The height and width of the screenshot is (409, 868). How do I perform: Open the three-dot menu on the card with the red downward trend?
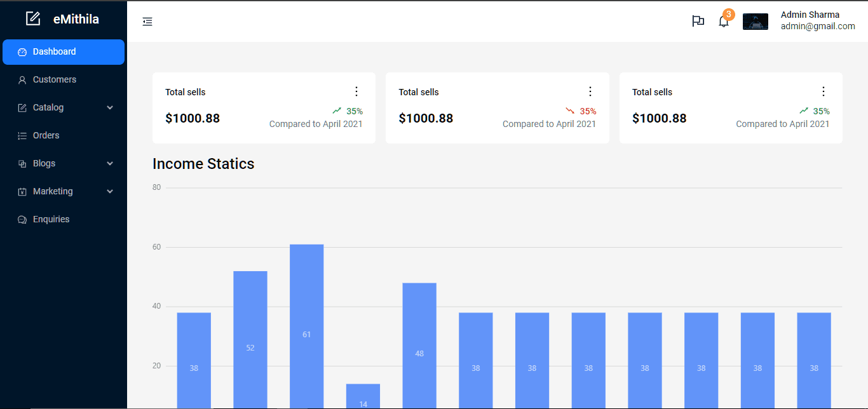(590, 91)
